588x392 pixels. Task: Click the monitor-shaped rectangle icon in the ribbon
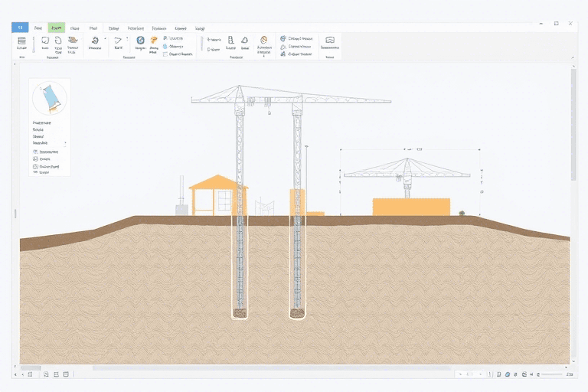[330, 40]
